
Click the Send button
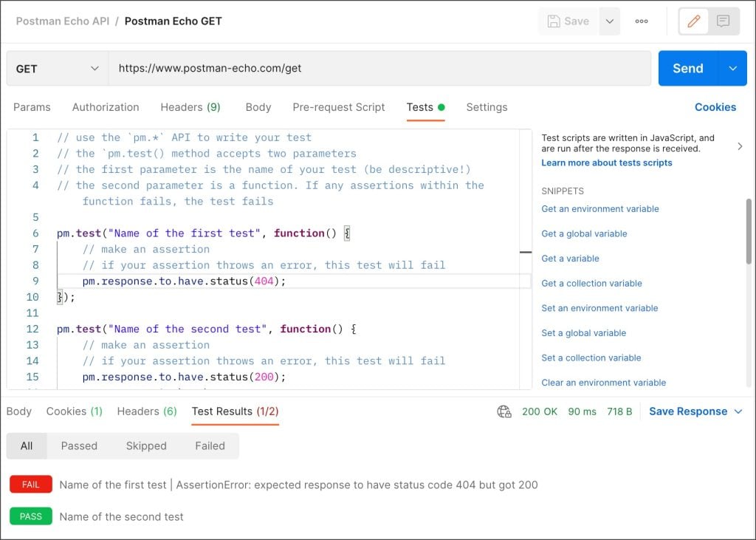687,68
